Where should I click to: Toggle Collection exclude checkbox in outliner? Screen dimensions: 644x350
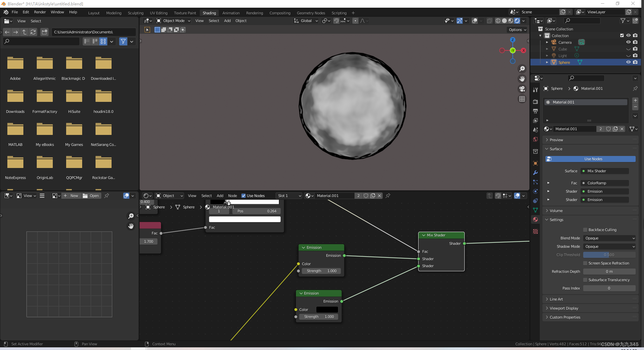click(x=622, y=35)
